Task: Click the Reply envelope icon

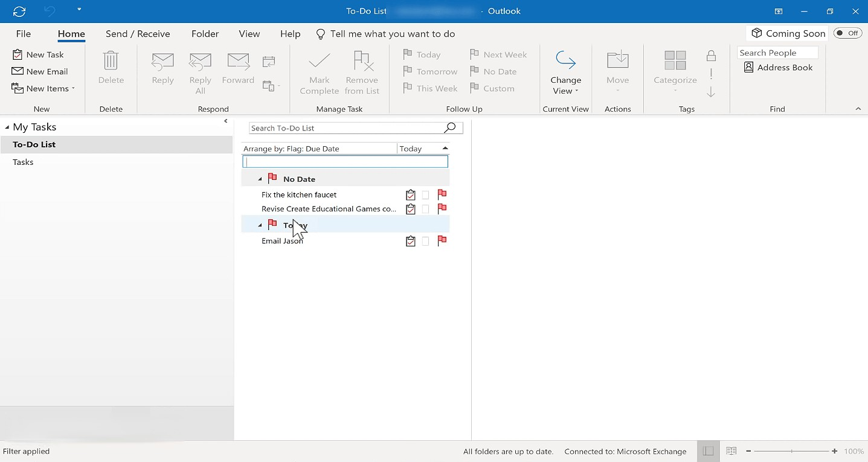Action: pyautogui.click(x=163, y=61)
